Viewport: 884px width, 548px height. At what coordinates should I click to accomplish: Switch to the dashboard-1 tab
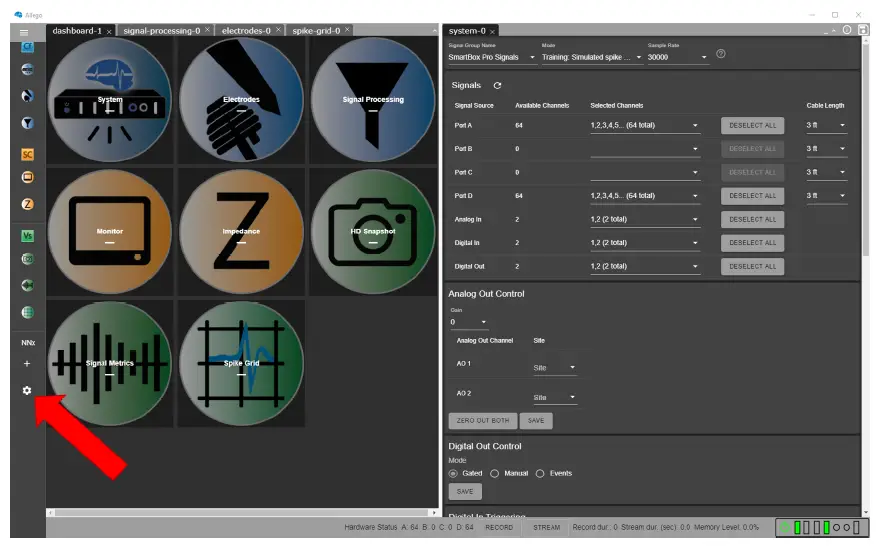[x=77, y=31]
